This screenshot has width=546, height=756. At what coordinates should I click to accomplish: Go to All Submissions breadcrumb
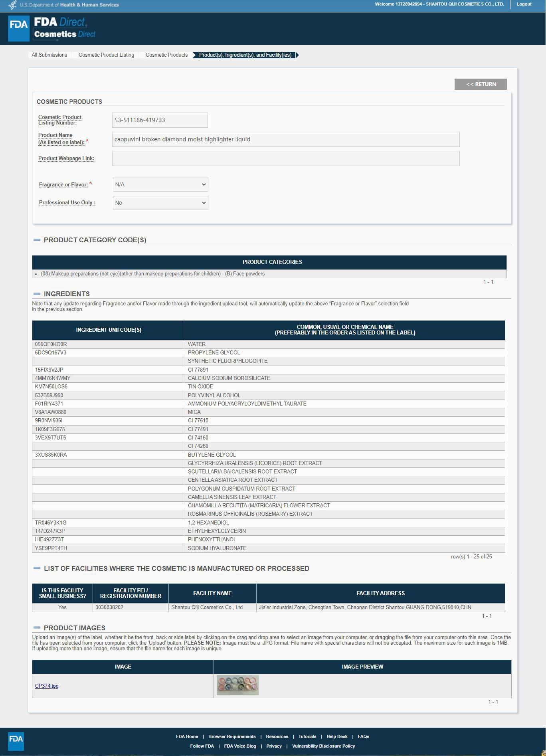click(x=49, y=55)
